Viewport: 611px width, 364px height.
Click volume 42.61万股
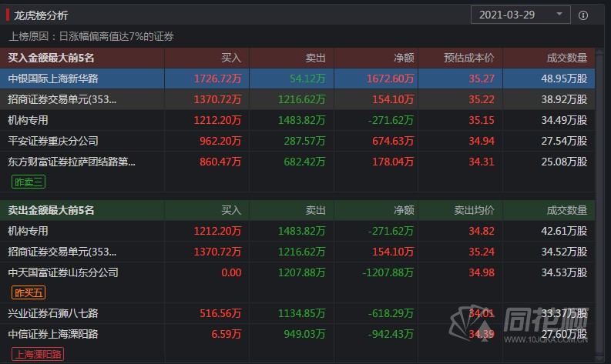[x=564, y=231]
